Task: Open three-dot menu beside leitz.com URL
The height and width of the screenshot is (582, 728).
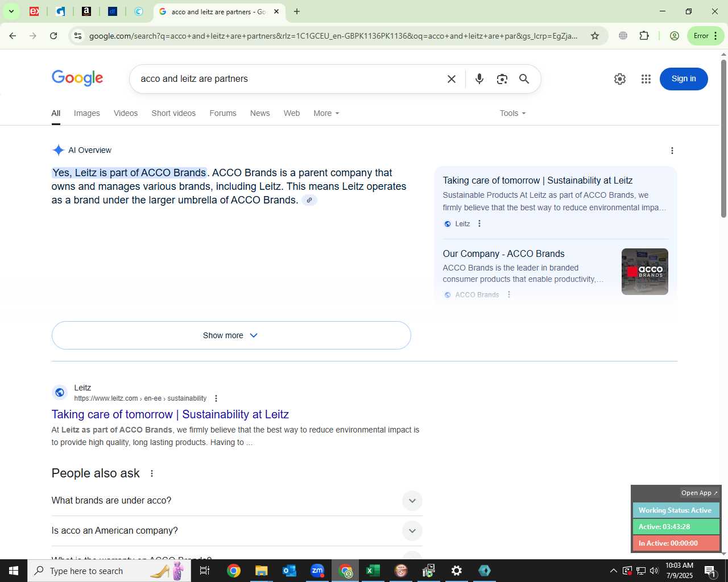Action: click(x=216, y=398)
